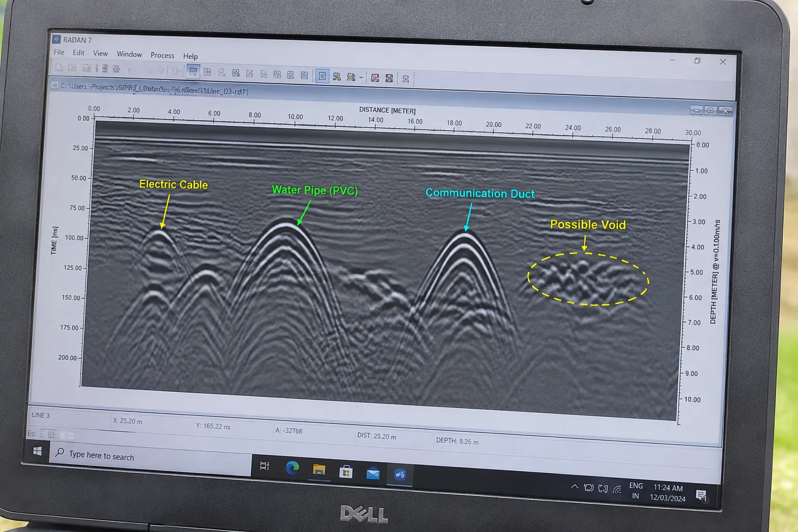Click the Electric Cable hyperbola apex in radargram
Image resolution: width=798 pixels, height=532 pixels.
[161, 231]
